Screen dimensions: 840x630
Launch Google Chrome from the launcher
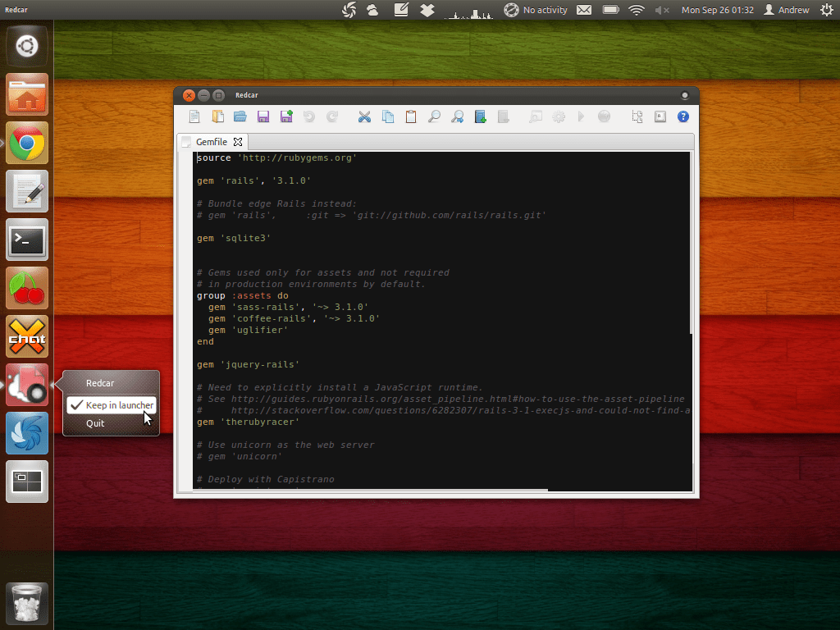[26, 142]
